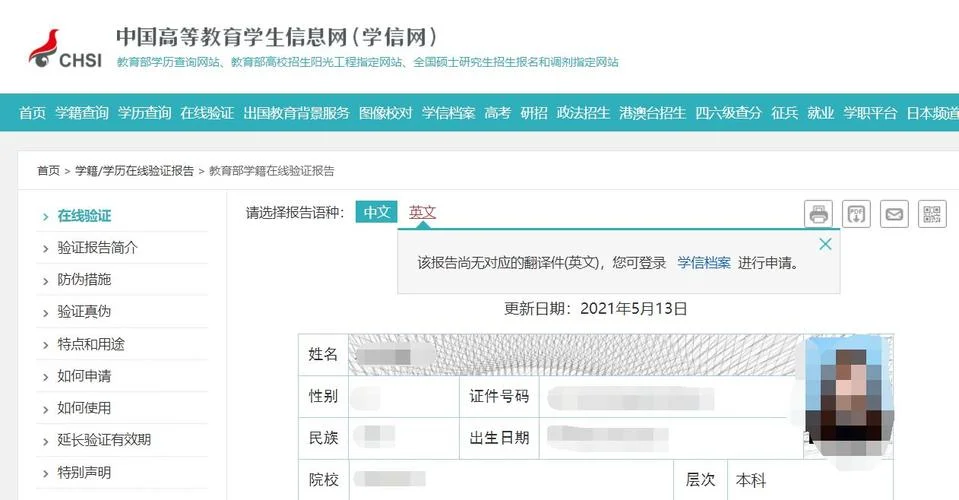Open 图像校对 menu item
Screen dimensions: 959x500
click(x=385, y=113)
